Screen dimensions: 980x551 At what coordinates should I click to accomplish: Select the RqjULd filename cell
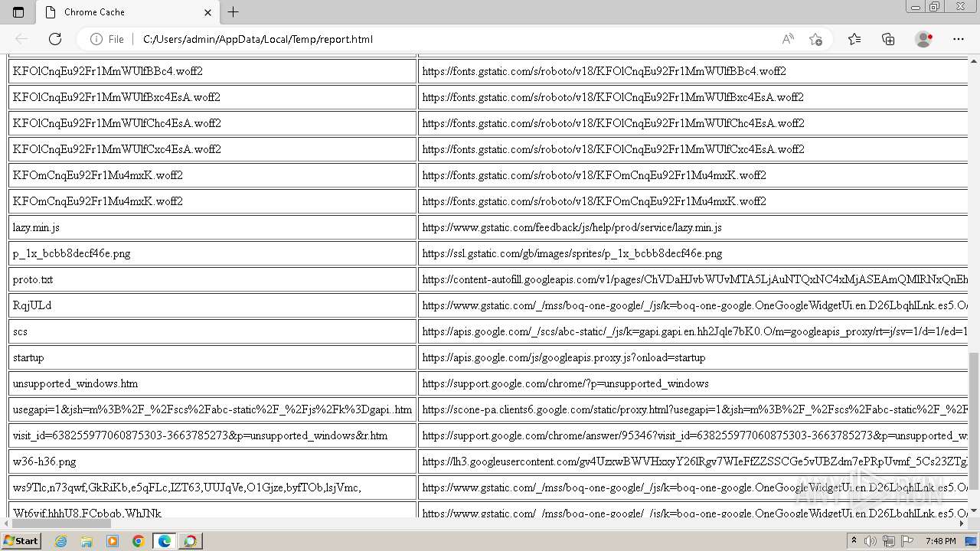coord(212,305)
